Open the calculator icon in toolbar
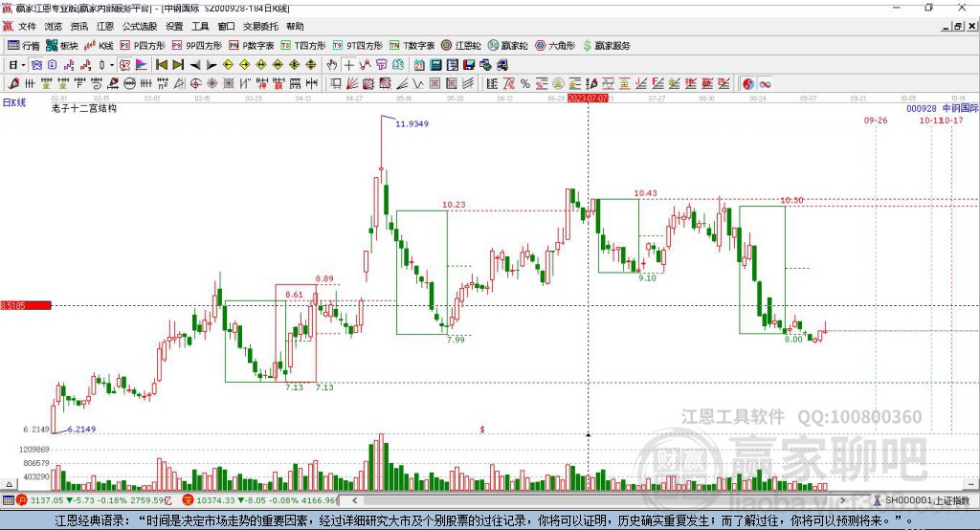980x530 pixels. point(436,65)
